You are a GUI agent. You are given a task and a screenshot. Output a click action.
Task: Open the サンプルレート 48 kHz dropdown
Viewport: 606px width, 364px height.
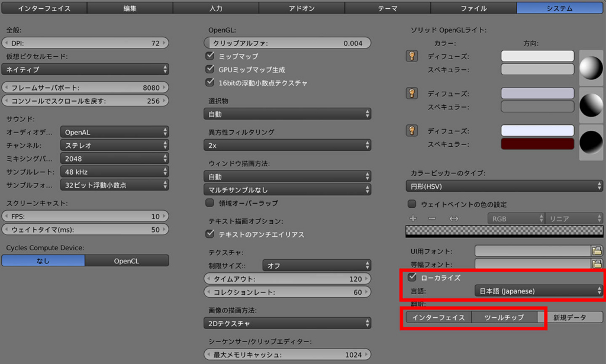point(115,172)
